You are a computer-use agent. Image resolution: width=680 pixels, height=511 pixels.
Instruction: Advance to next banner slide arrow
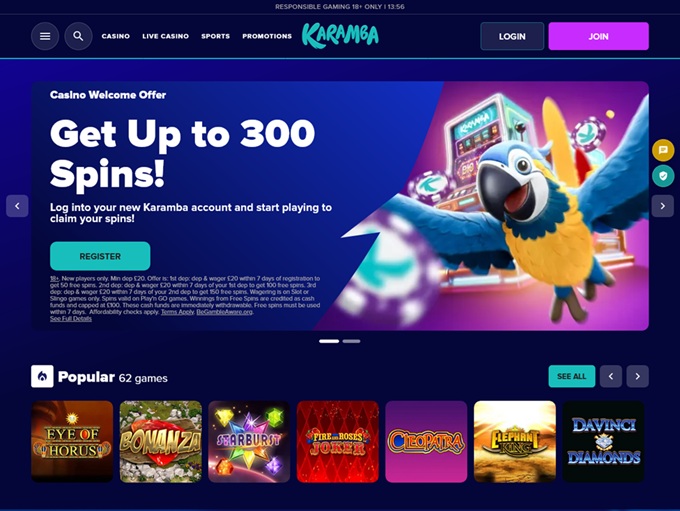[662, 206]
